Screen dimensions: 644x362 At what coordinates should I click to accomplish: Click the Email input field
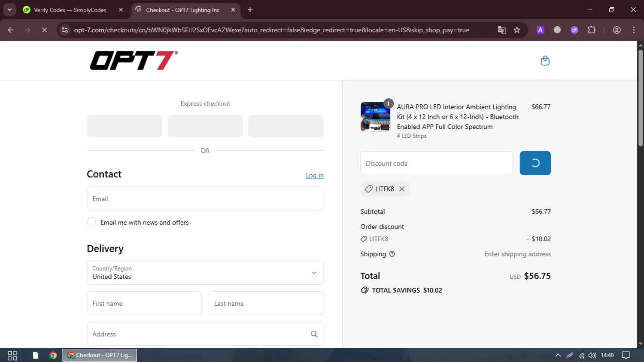tap(205, 198)
